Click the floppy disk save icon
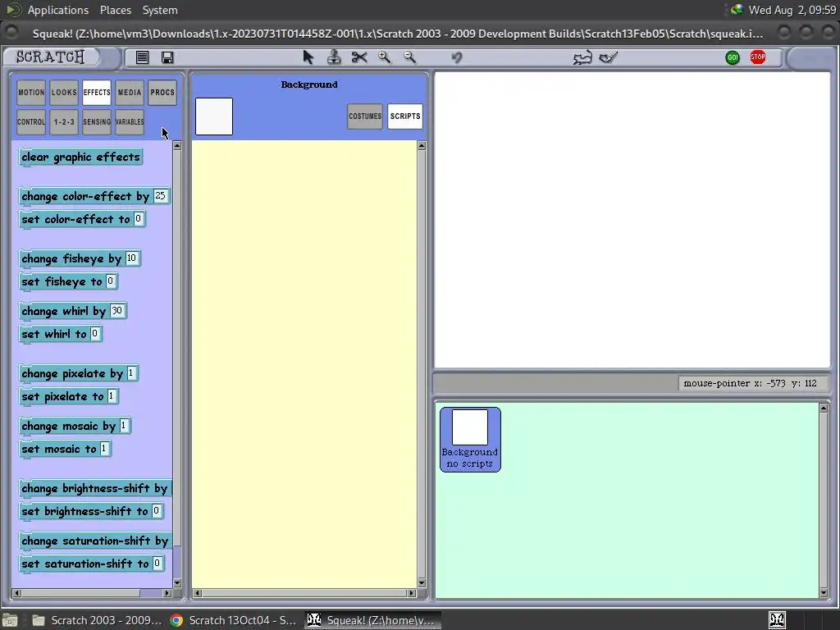This screenshot has height=630, width=840. tap(167, 57)
